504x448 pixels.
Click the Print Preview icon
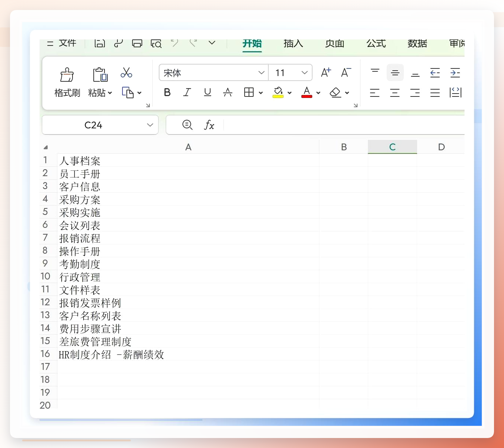tap(156, 44)
